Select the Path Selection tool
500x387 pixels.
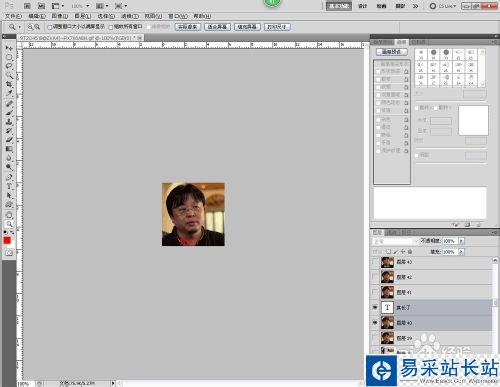(x=9, y=195)
